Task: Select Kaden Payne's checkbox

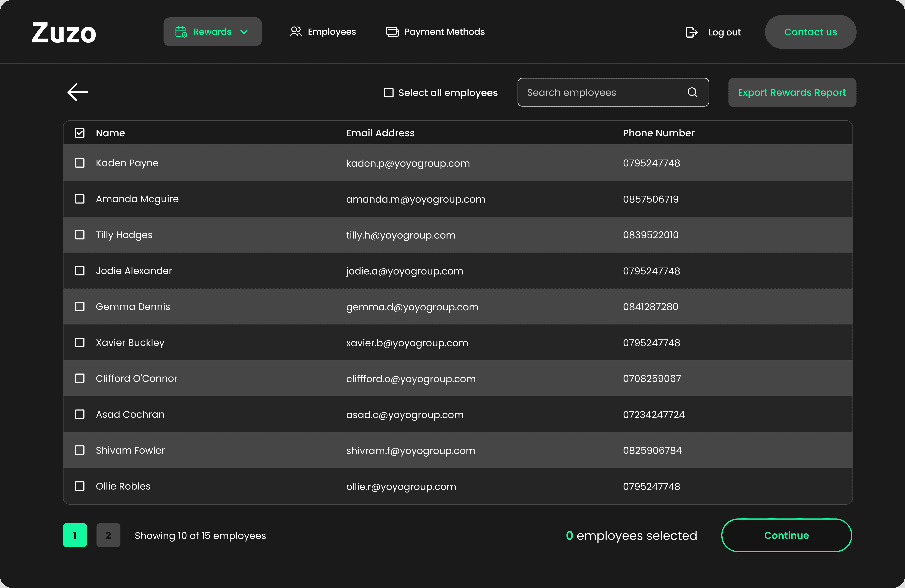Action: tap(80, 163)
